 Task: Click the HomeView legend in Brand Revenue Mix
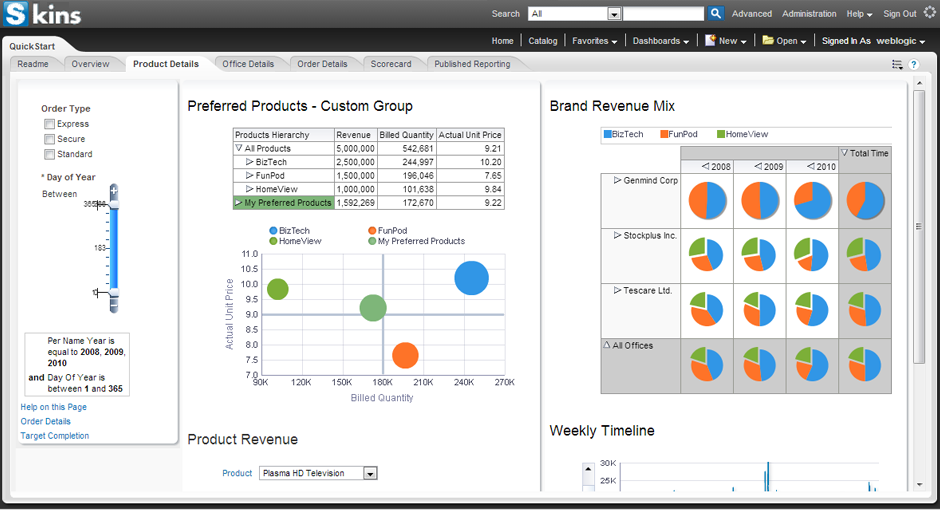(x=742, y=134)
